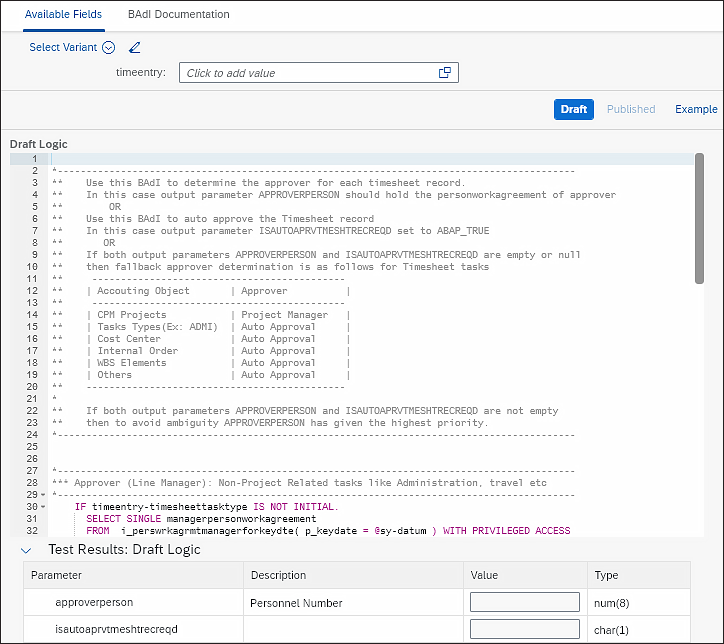The height and width of the screenshot is (644, 724).
Task: Open the Example logic view
Action: pos(696,109)
